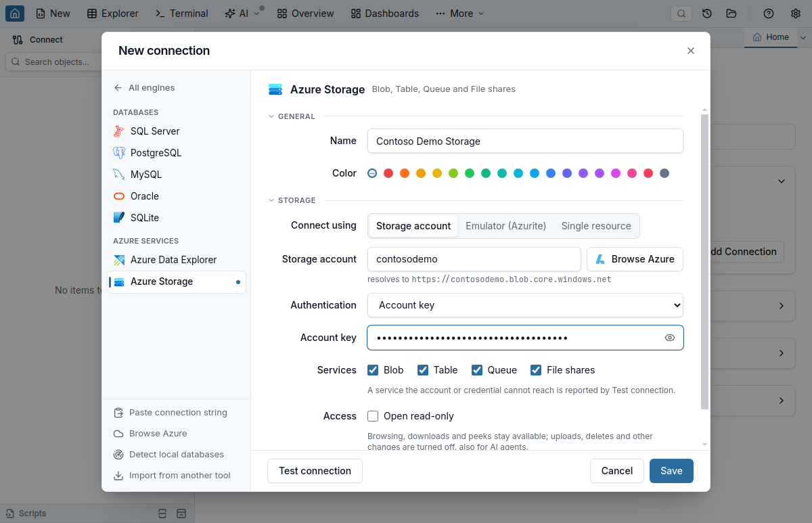
Task: Click the SQL Server engine icon
Action: [x=119, y=131]
